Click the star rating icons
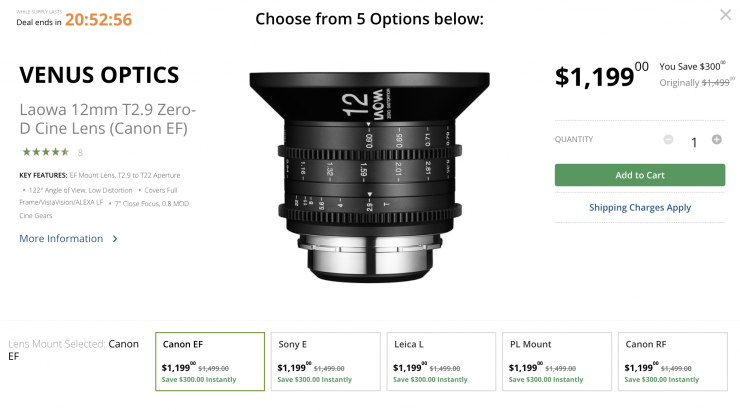The height and width of the screenshot is (413, 740). coord(46,152)
